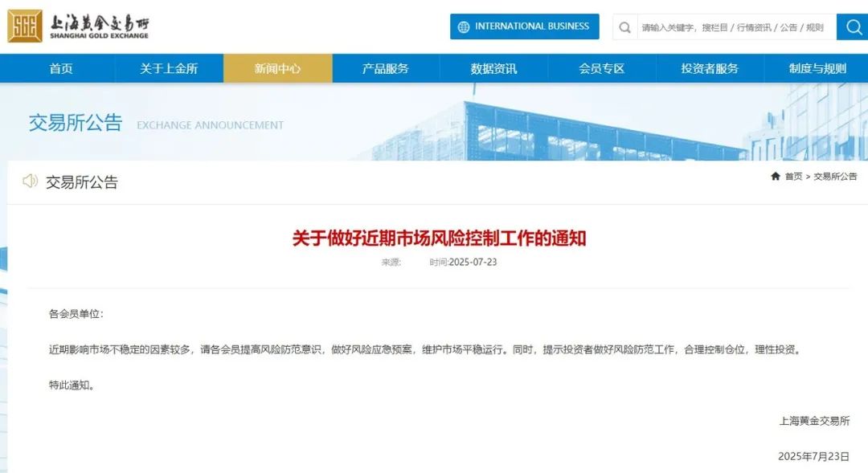868x473 pixels.
Task: Click the 首页 breadcrumb link
Action: [x=793, y=177]
